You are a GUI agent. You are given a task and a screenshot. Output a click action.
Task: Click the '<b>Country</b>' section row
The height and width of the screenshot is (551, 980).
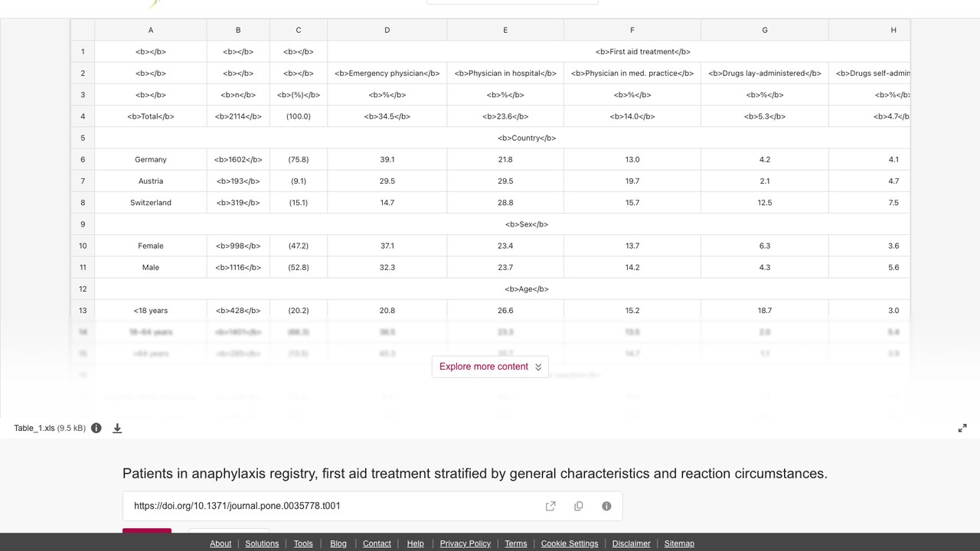pos(502,138)
